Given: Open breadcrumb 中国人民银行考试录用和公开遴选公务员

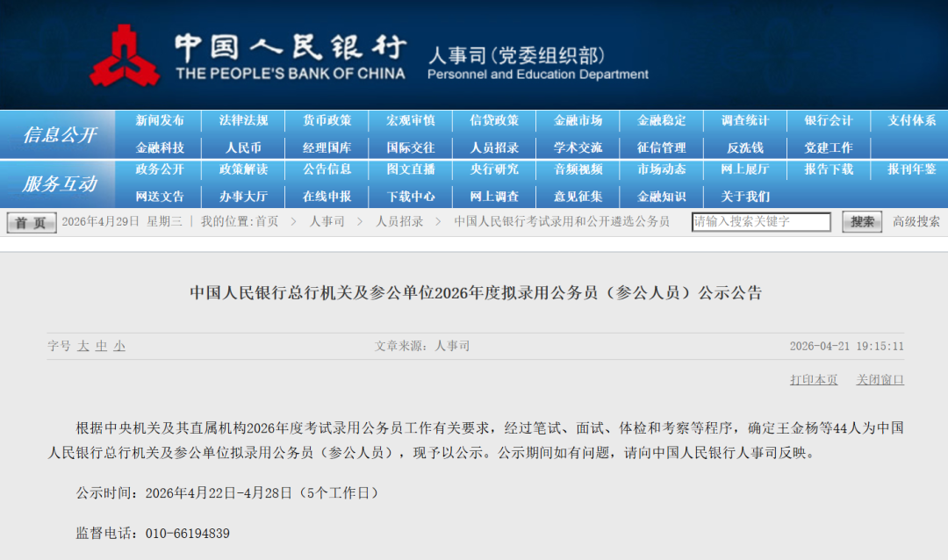Looking at the screenshot, I should click(x=562, y=221).
